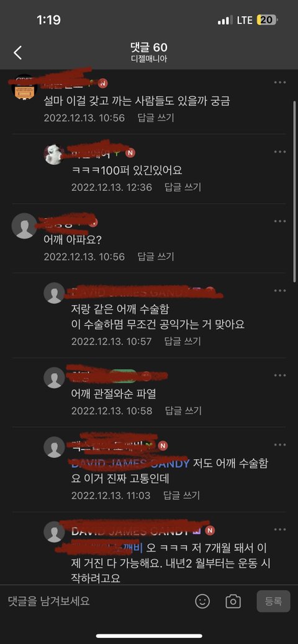Open avatar of ㅋㅋㅋ100퍼 commenter
The width and height of the screenshot is (298, 644).
pyautogui.click(x=55, y=154)
